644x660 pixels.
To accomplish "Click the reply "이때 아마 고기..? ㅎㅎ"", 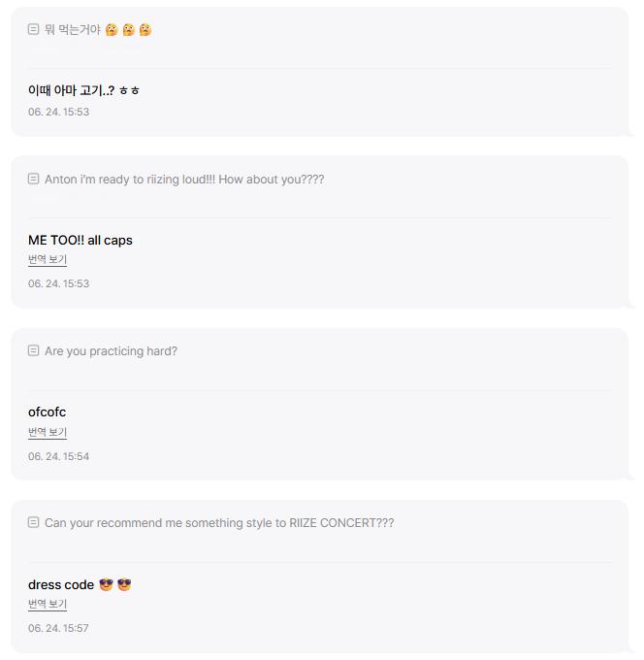I will pyautogui.click(x=84, y=90).
